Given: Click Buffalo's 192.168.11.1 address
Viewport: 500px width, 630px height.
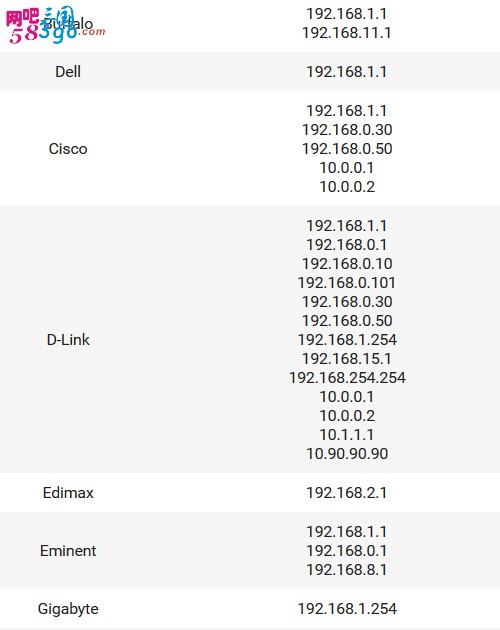Looking at the screenshot, I should [347, 33].
